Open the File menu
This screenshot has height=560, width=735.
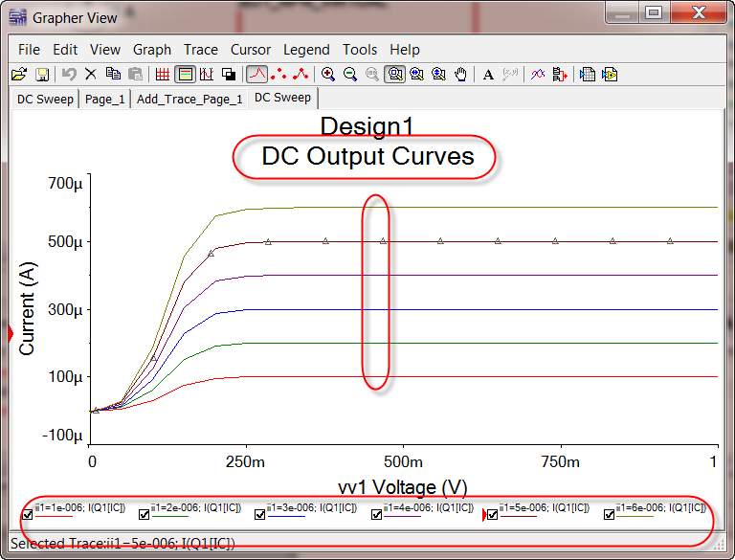(x=29, y=50)
